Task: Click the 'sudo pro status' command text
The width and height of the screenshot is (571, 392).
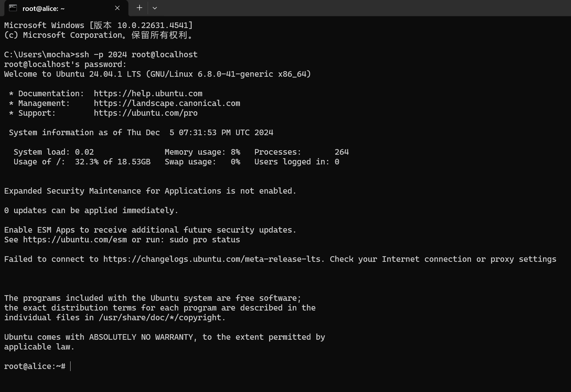Action: (205, 240)
